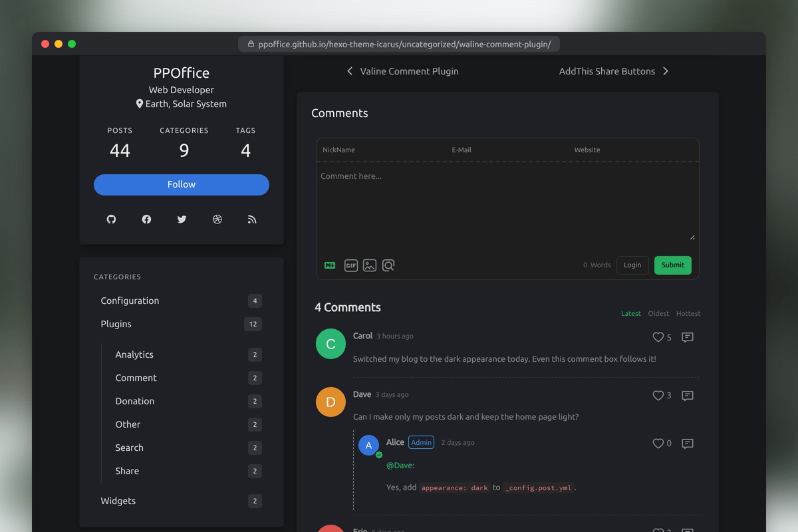
Task: Open the GitHub profile icon
Action: [x=112, y=219]
